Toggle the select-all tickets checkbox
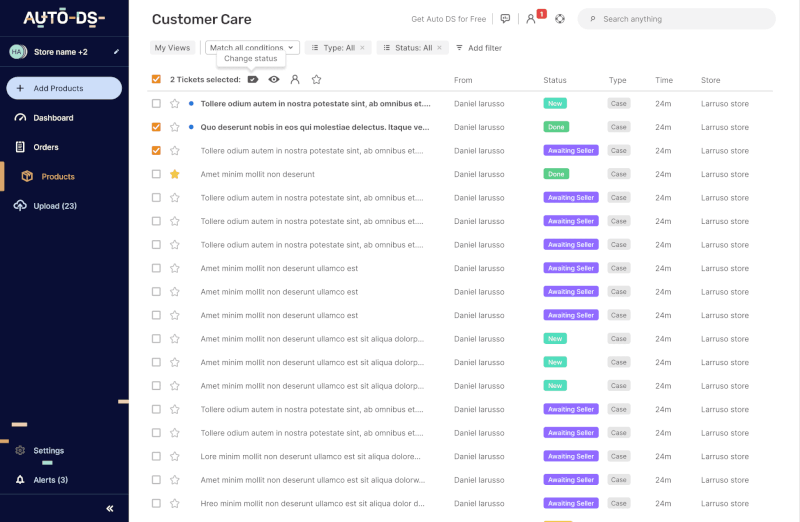This screenshot has height=522, width=800. point(156,79)
